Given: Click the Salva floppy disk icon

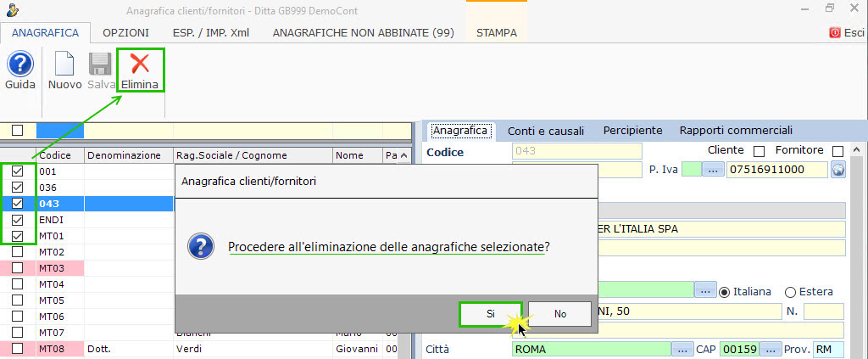Looking at the screenshot, I should coord(101,65).
